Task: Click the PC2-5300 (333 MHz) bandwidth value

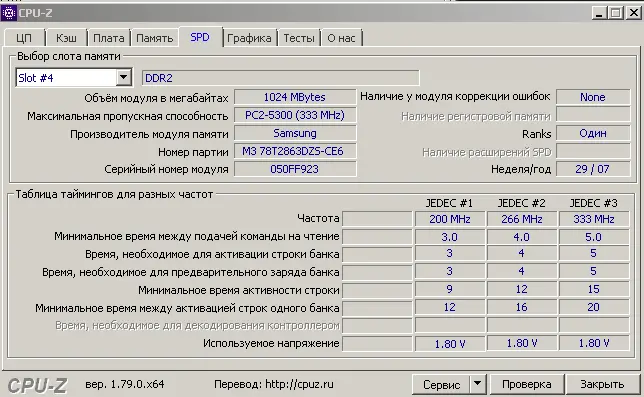Action: click(295, 115)
